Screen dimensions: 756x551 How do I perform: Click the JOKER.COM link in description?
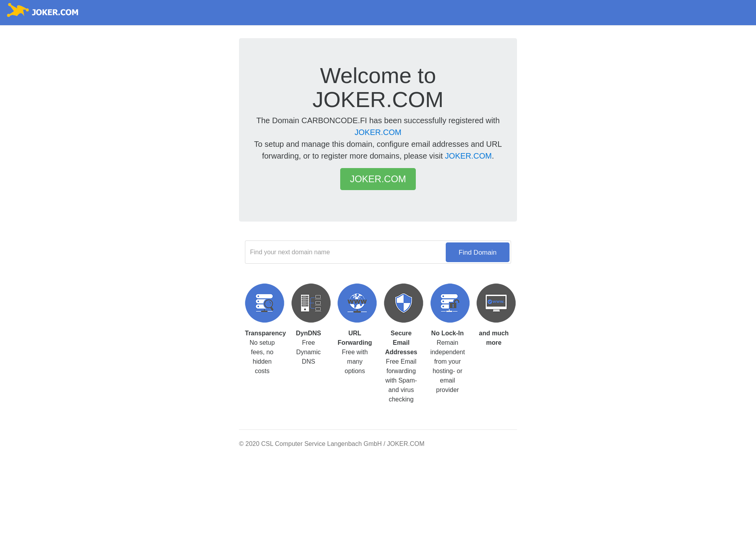click(x=378, y=132)
